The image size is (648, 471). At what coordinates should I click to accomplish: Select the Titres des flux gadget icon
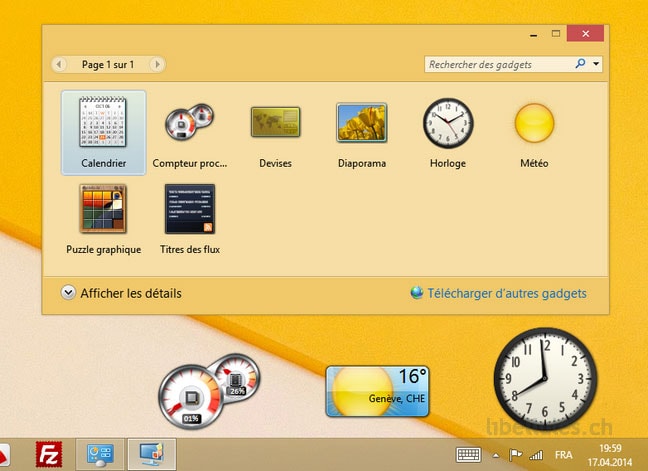tap(190, 209)
